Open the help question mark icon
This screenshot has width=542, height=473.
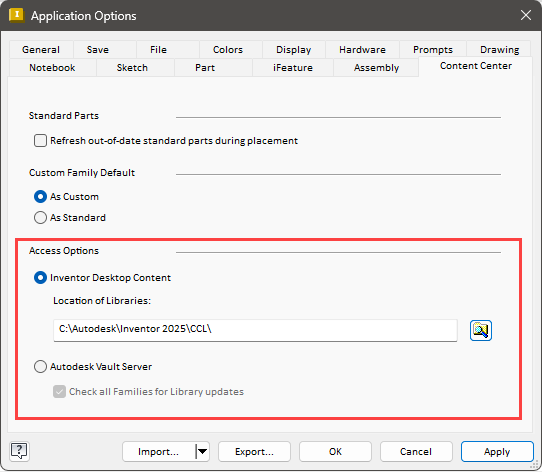pos(19,451)
